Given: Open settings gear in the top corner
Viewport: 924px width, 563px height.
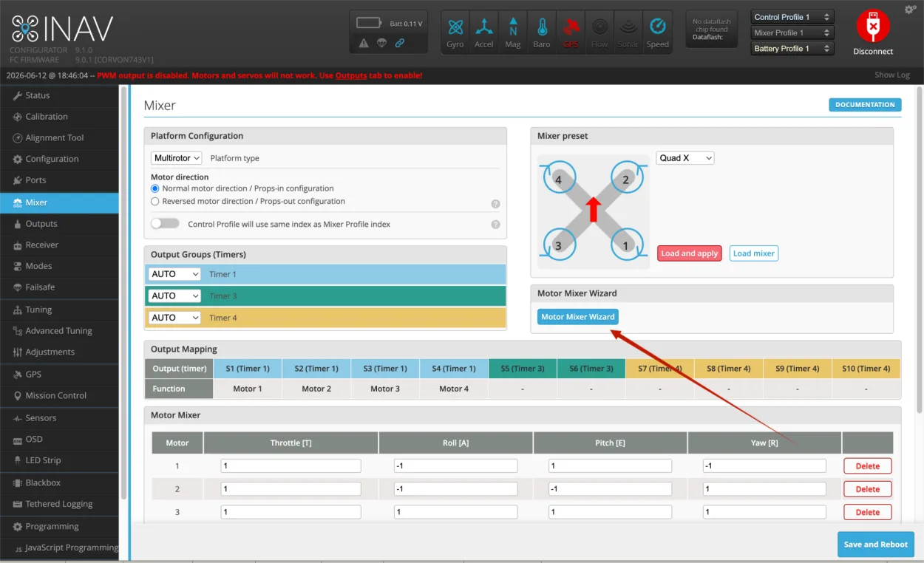Looking at the screenshot, I should (910, 10).
